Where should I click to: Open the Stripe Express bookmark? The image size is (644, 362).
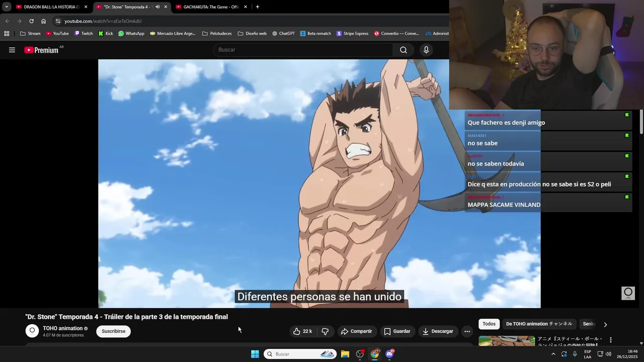point(352,34)
